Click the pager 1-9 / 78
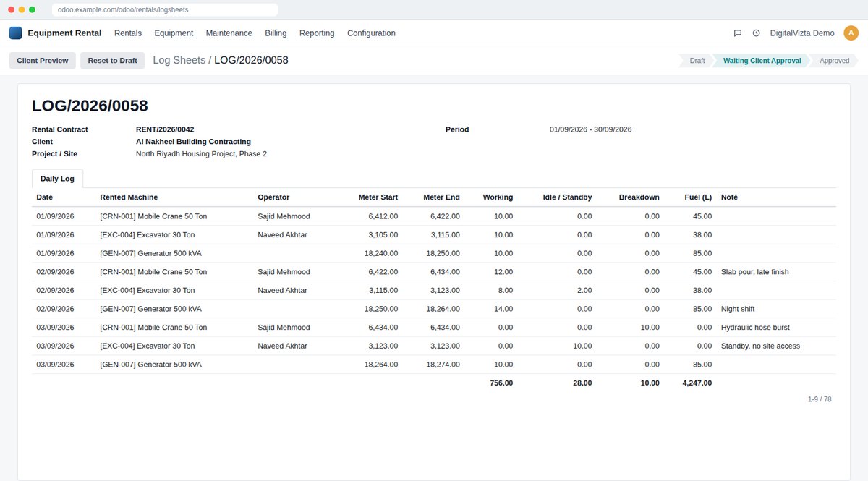 pos(820,399)
